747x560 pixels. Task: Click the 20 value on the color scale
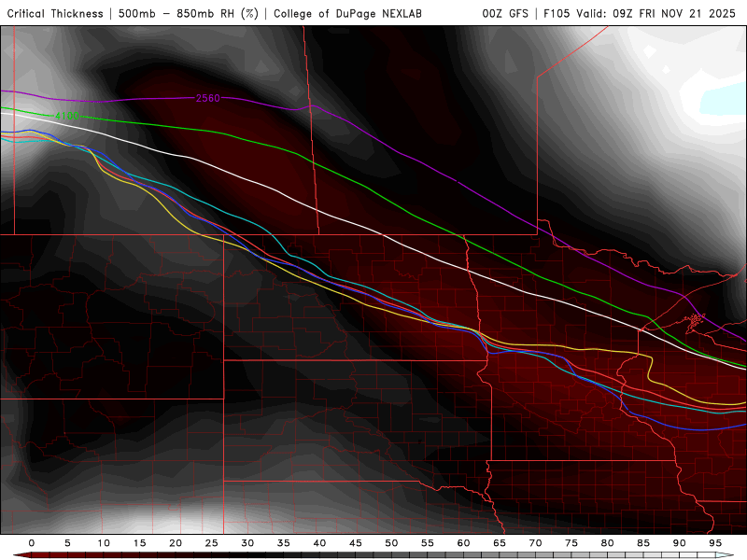(x=176, y=543)
